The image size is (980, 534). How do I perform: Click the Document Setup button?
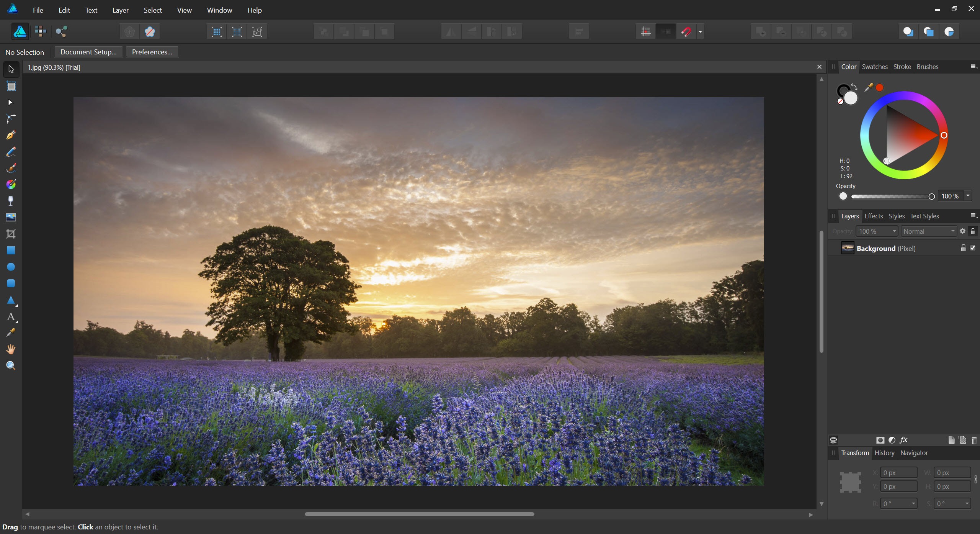pyautogui.click(x=88, y=52)
